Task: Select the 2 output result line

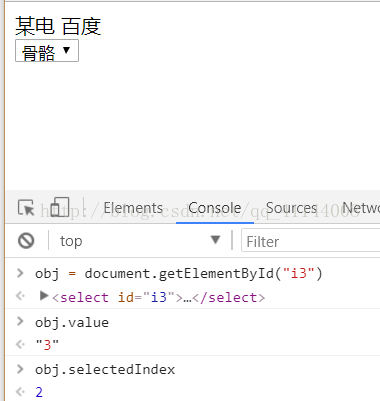Action: click(x=39, y=392)
